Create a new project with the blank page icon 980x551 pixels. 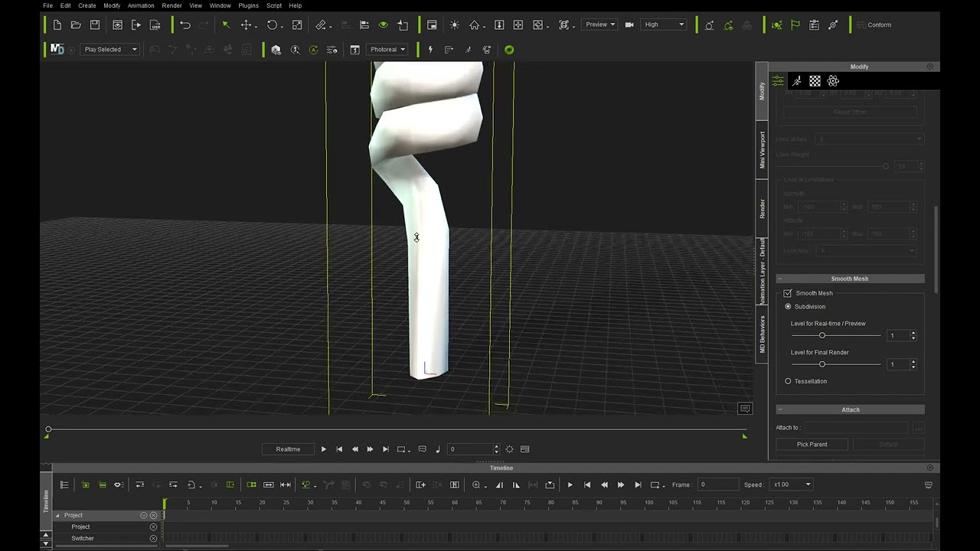[57, 24]
